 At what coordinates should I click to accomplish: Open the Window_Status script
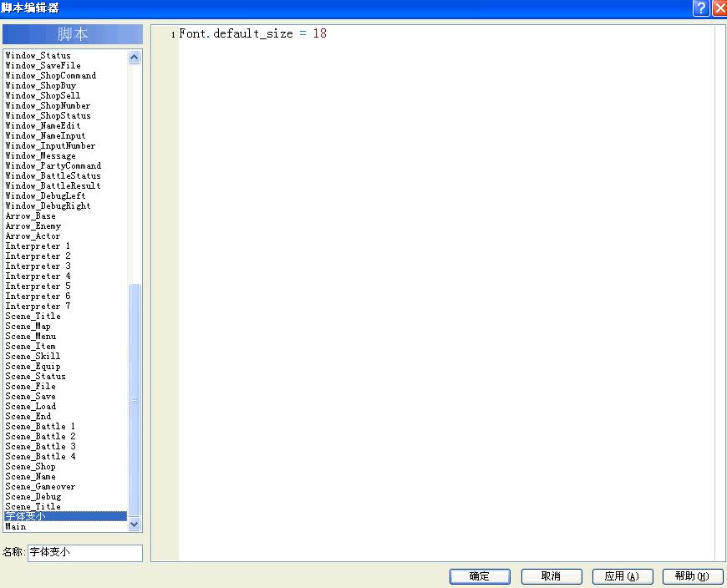pos(65,56)
